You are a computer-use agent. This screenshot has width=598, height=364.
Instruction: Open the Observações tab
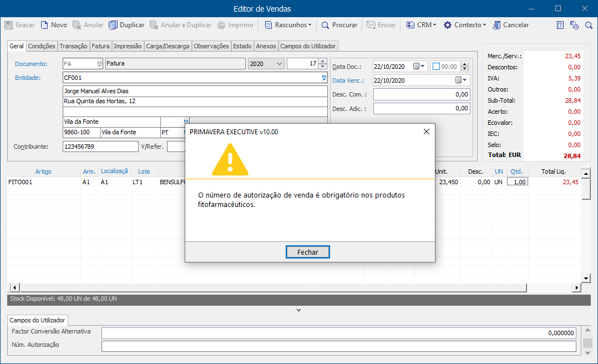[x=211, y=46]
